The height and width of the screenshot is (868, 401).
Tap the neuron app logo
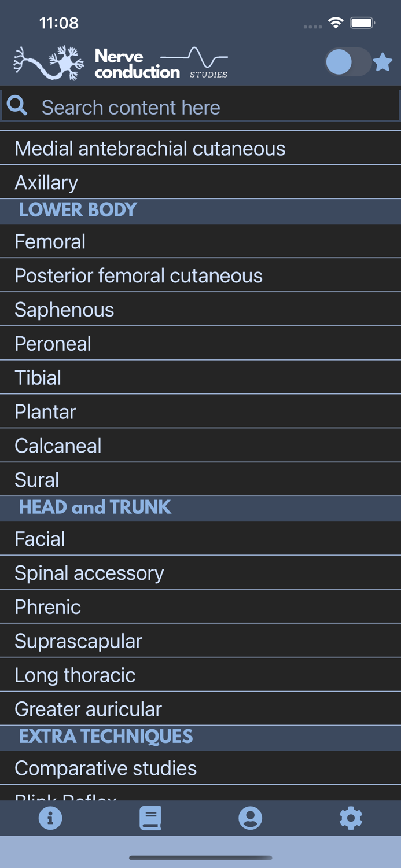(49, 62)
